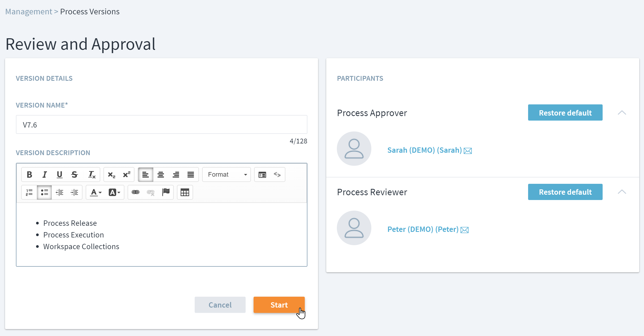
Task: Toggle bold formatting in description editor
Action: tap(29, 175)
